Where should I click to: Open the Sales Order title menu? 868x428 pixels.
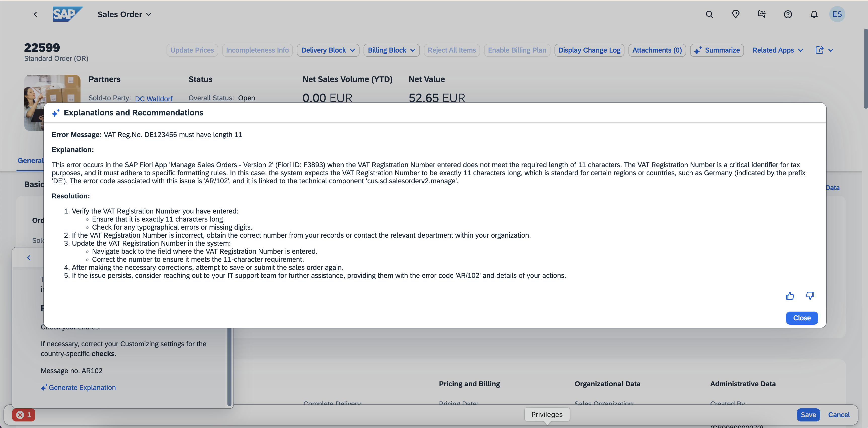(124, 14)
